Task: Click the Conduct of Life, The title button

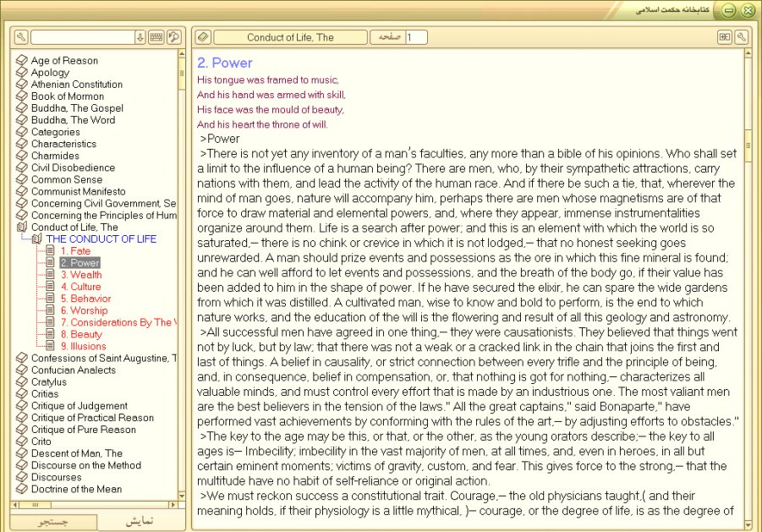Action: [x=290, y=37]
